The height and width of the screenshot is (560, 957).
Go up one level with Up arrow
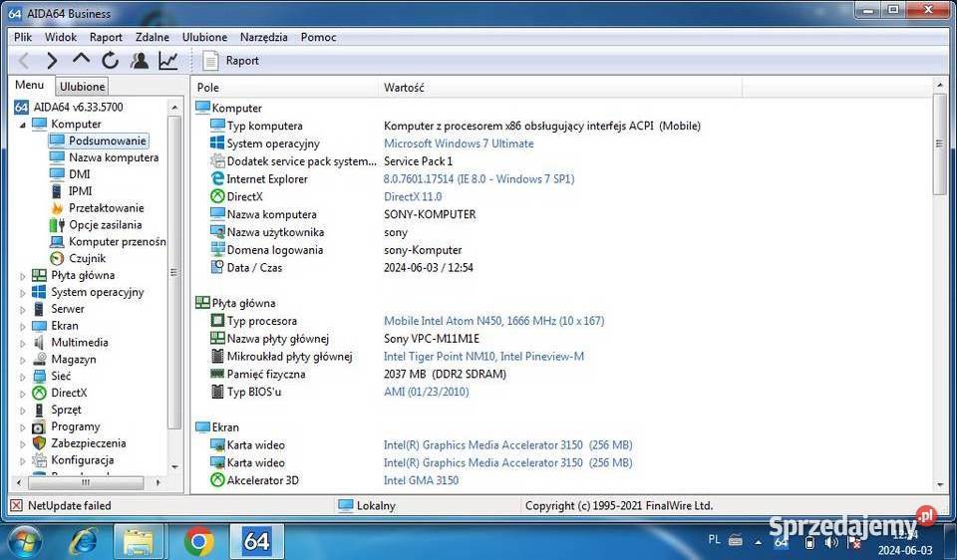[81, 59]
